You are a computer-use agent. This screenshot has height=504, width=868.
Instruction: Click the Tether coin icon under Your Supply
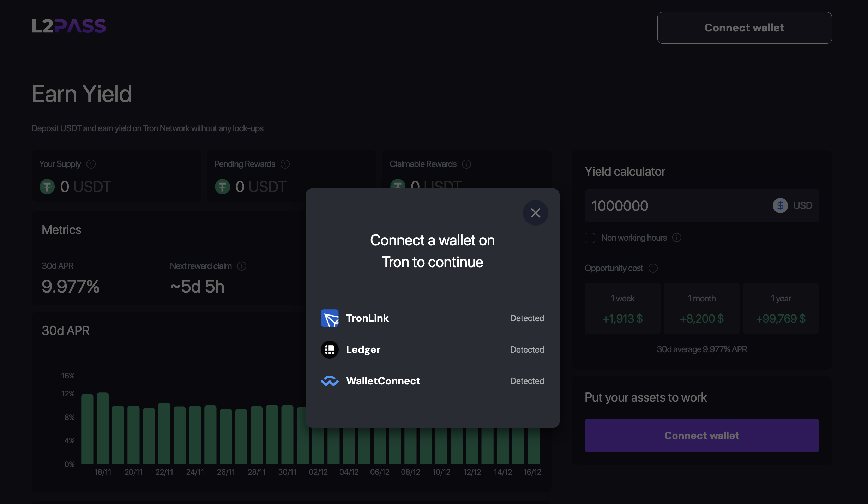pyautogui.click(x=47, y=186)
